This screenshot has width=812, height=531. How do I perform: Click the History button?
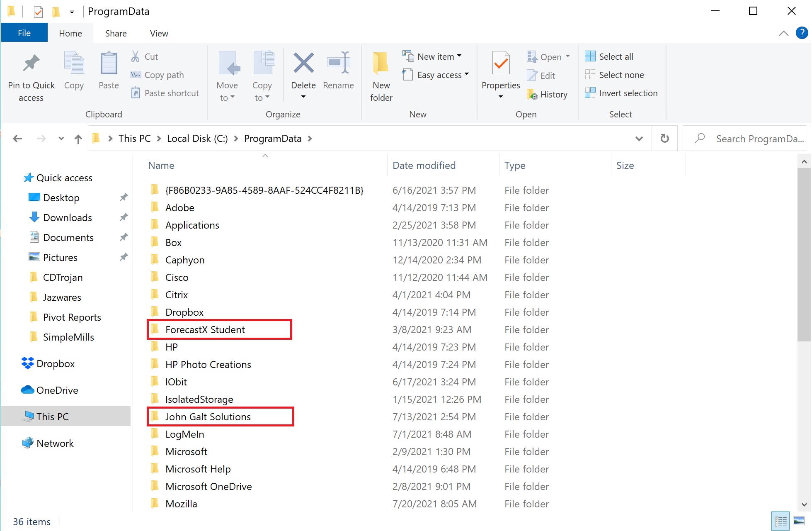(x=548, y=94)
